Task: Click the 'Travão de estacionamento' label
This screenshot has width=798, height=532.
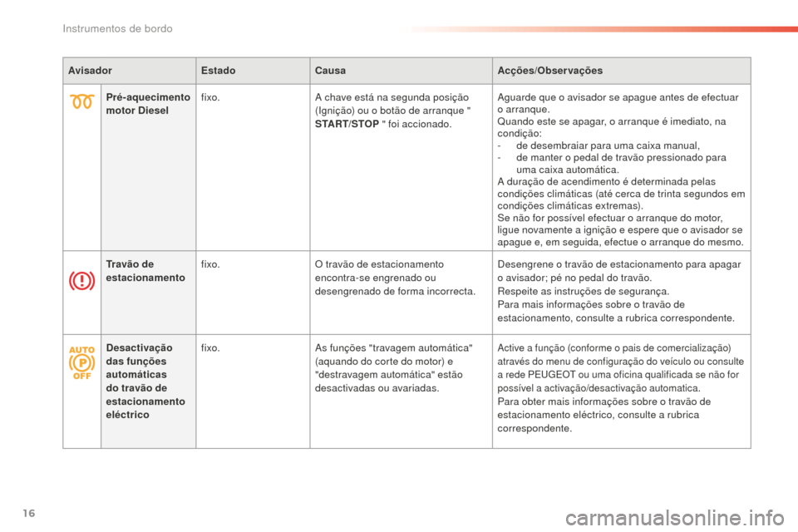Action: (x=145, y=271)
